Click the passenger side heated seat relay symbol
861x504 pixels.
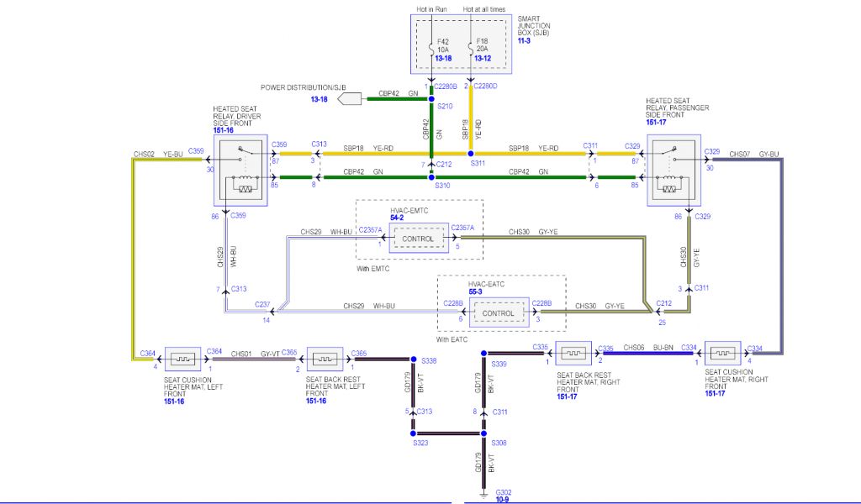pyautogui.click(x=673, y=171)
